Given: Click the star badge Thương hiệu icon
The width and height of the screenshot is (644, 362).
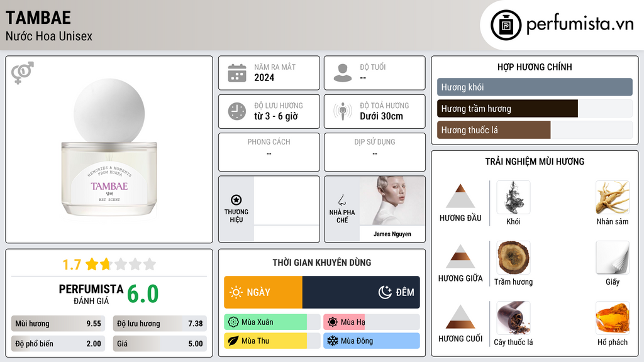Looking at the screenshot, I should 236,200.
